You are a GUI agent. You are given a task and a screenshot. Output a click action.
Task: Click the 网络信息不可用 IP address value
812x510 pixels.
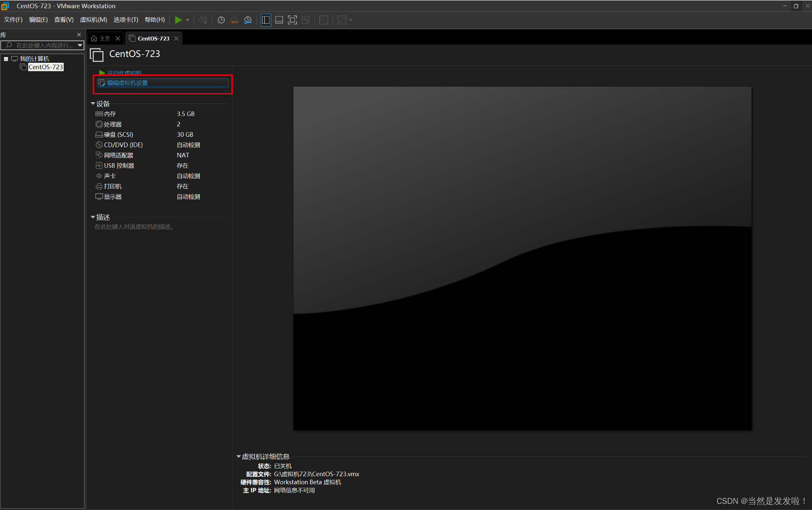[294, 491]
